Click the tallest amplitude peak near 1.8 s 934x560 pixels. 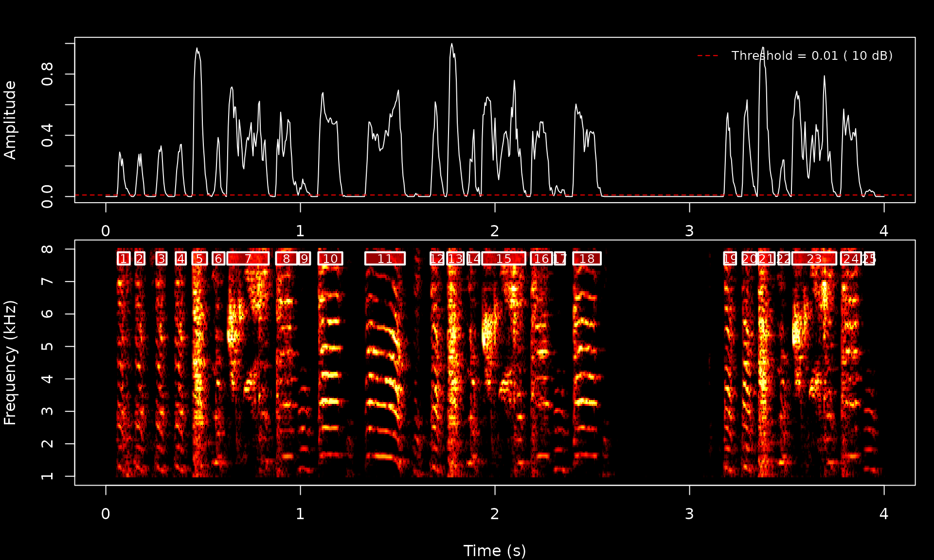tap(451, 45)
